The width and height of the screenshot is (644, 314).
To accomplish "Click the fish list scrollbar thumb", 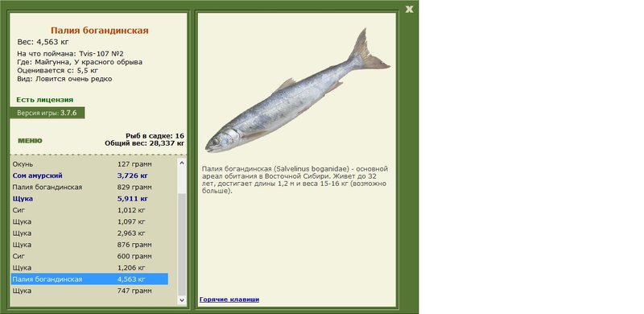I will coord(182,245).
